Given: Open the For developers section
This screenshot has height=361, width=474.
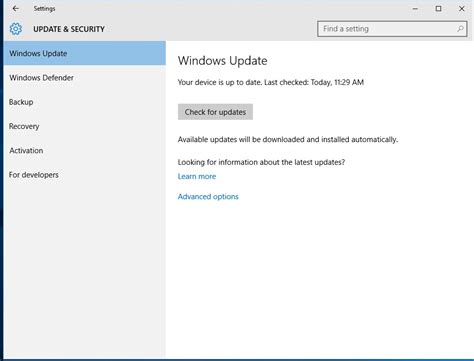Looking at the screenshot, I should point(85,175).
